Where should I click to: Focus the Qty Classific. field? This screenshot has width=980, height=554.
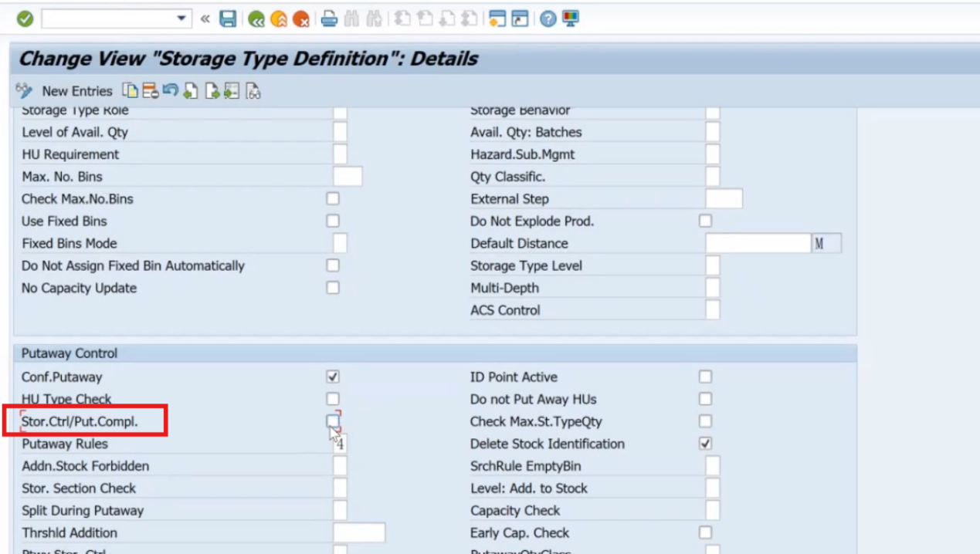(713, 177)
